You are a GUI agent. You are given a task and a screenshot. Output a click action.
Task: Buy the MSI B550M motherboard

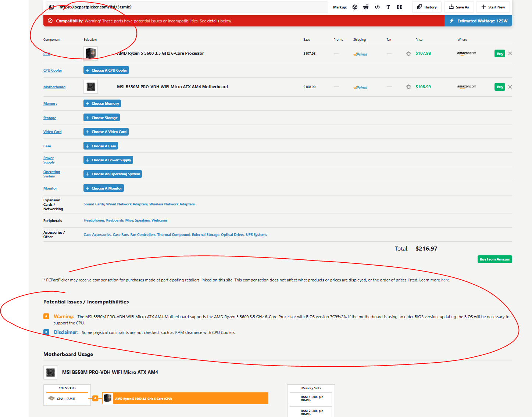500,87
